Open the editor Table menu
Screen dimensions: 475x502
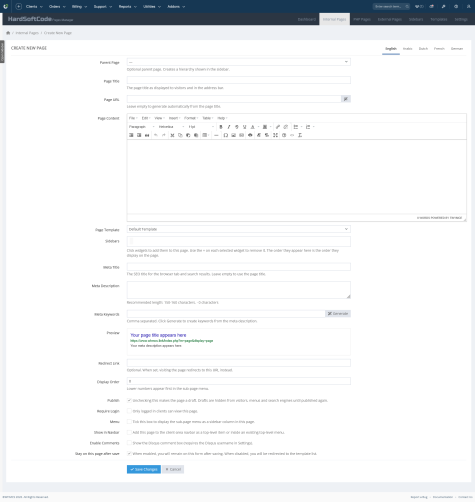coord(208,118)
